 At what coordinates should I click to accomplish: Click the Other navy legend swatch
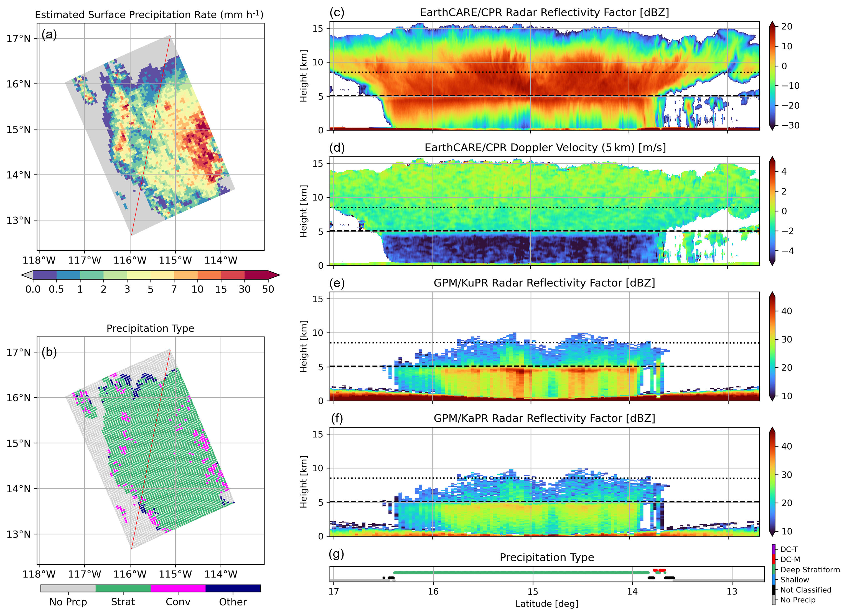[x=233, y=588]
